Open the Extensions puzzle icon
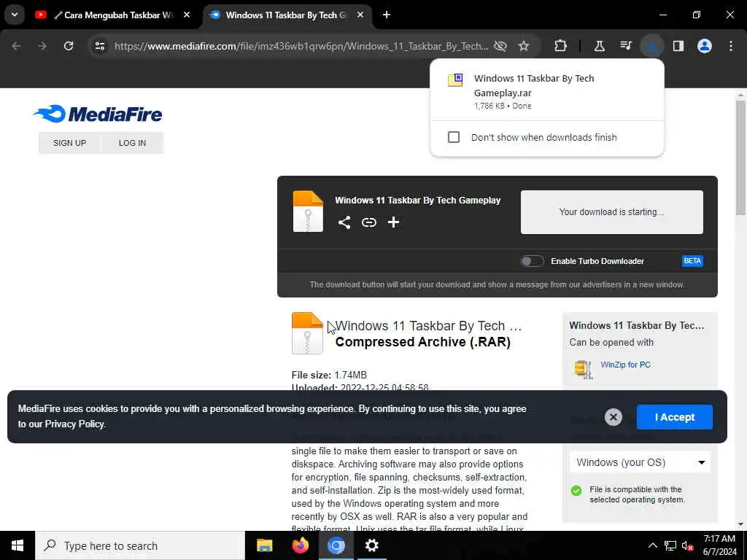 tap(561, 46)
